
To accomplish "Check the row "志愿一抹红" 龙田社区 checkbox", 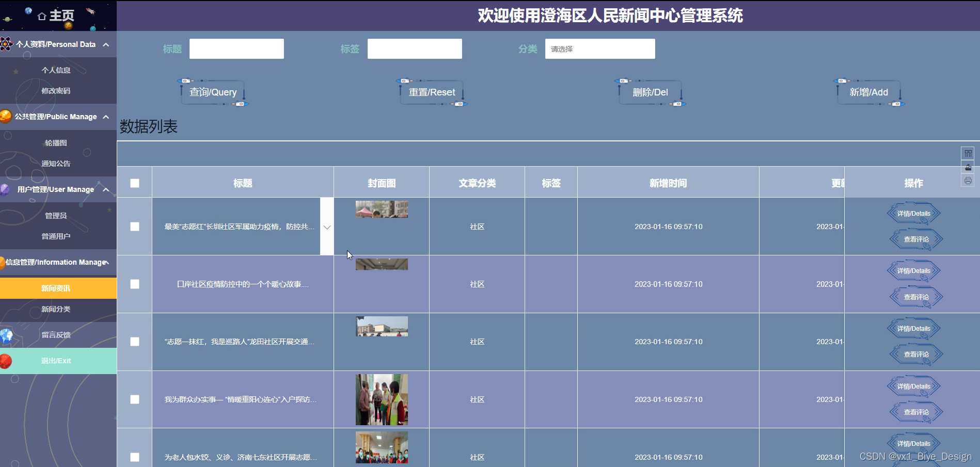I will coord(135,342).
